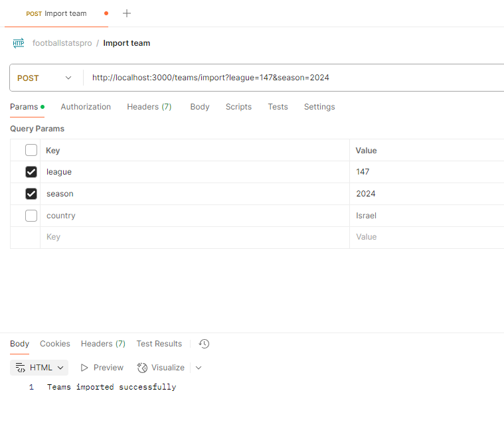Expand the HTML response format dropdown

click(61, 368)
